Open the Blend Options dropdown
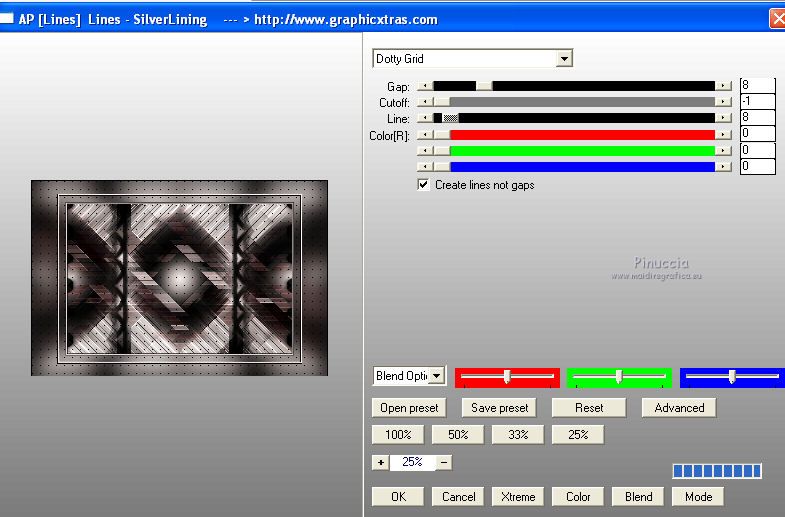785x517 pixels. tap(437, 376)
